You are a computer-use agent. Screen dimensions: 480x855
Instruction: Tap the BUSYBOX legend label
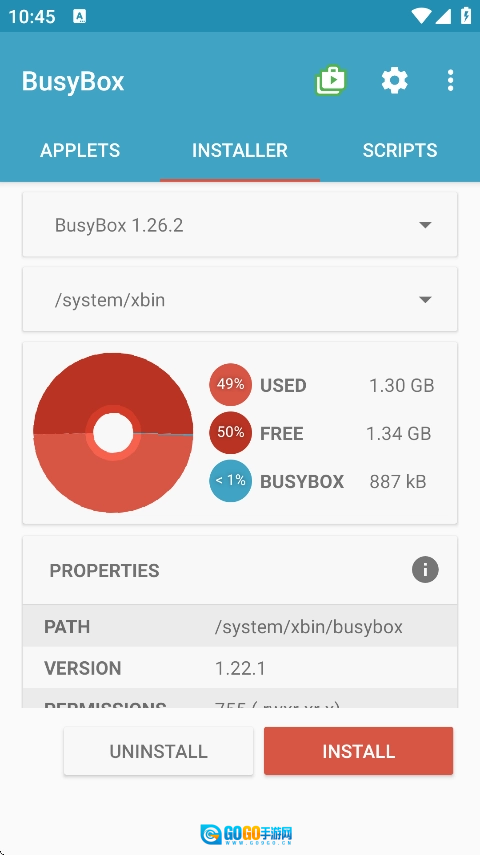[x=302, y=481]
